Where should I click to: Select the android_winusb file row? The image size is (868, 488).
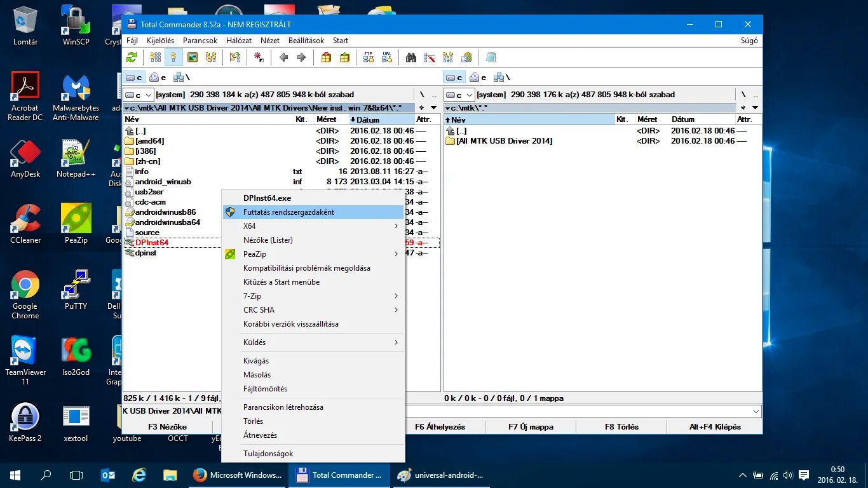(281, 182)
